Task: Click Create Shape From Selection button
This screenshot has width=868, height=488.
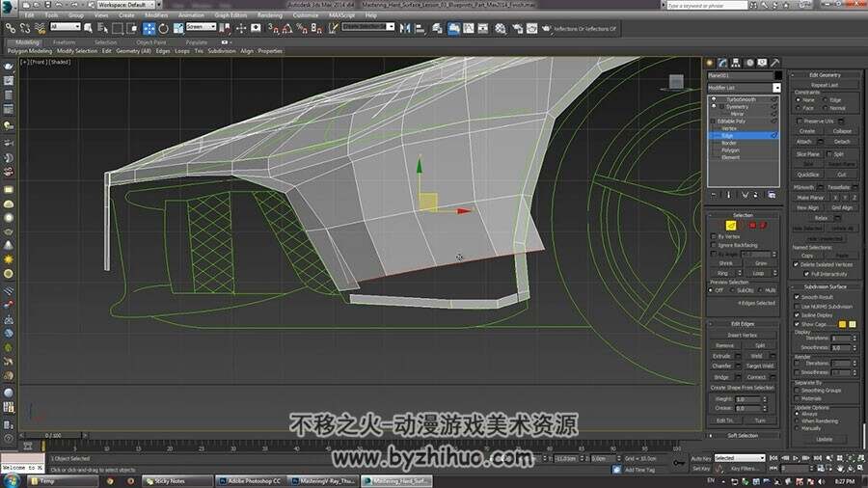Action: [x=743, y=388]
